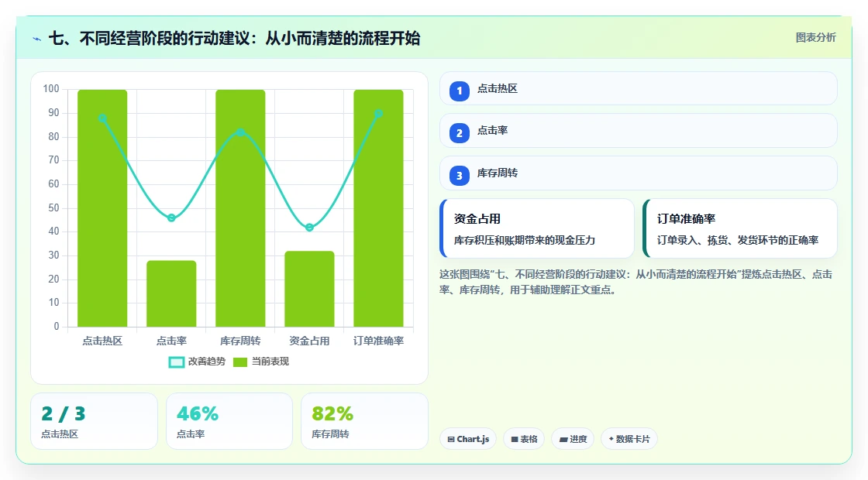Click the trend line point above 库存周转
The width and height of the screenshot is (868, 480).
pyautogui.click(x=240, y=132)
